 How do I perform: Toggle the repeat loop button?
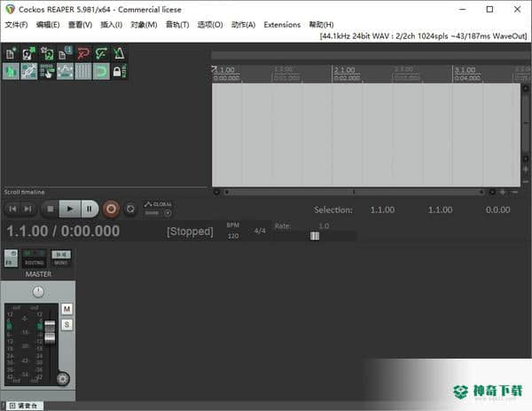130,209
